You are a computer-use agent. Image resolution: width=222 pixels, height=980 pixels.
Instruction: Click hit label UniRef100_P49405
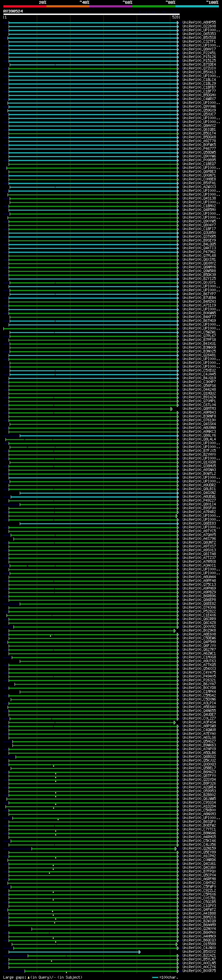tap(199, 676)
